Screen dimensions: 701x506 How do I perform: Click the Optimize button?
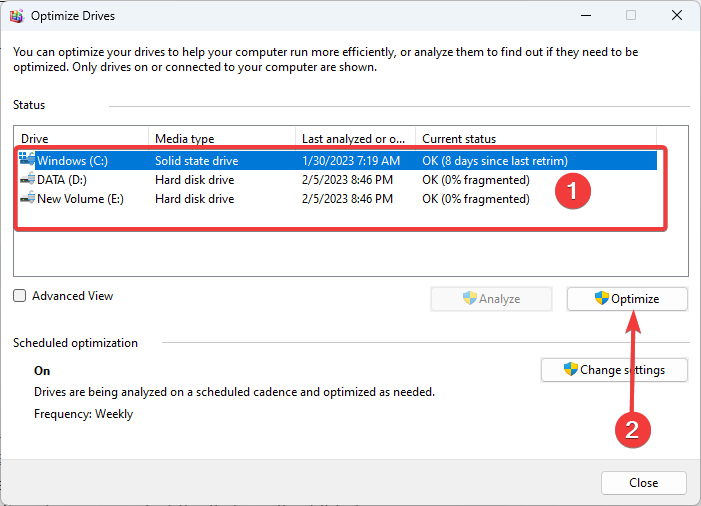[x=627, y=299]
